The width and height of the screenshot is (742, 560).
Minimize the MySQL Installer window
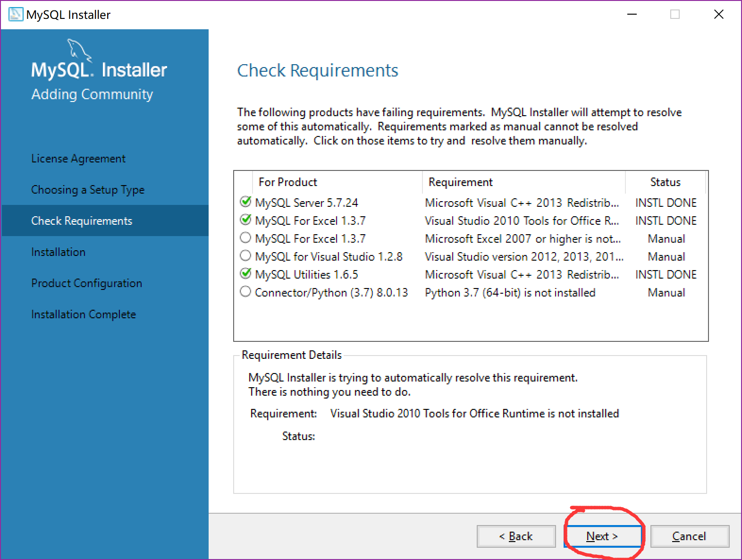[632, 14]
